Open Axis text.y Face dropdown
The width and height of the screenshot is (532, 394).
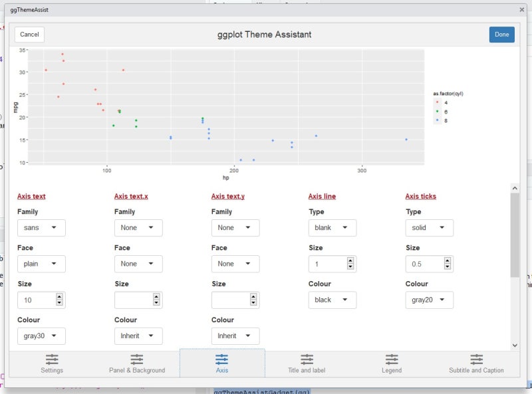pos(235,264)
